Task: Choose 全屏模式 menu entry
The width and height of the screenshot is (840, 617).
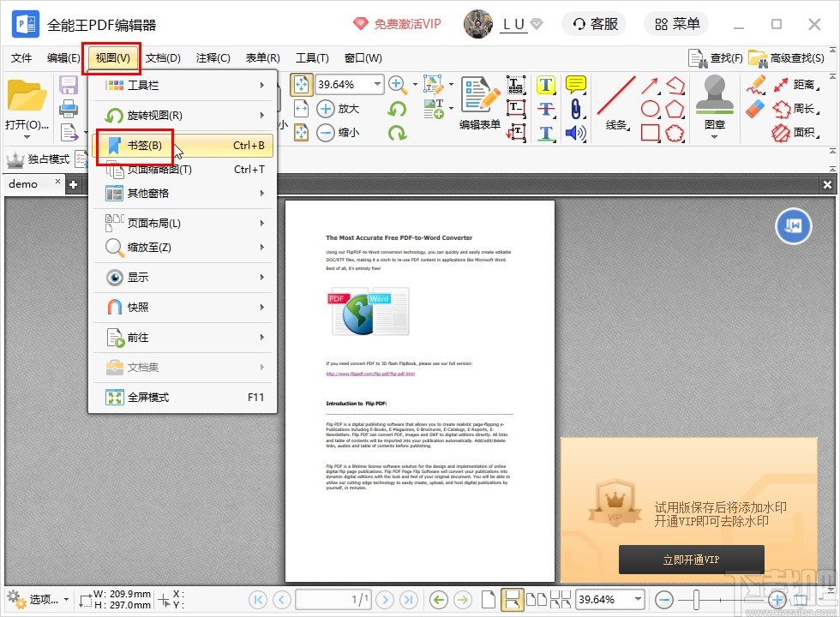Action: pyautogui.click(x=183, y=397)
